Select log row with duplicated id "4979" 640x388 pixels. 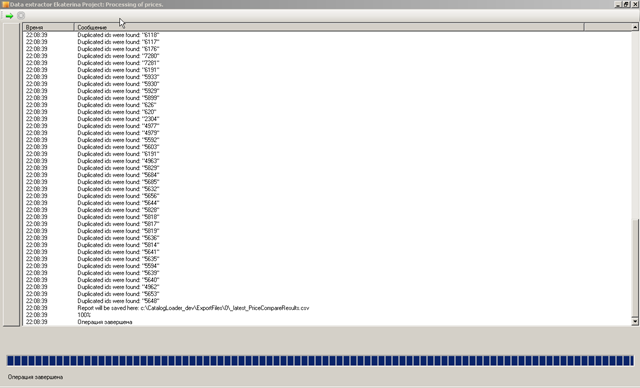327,133
